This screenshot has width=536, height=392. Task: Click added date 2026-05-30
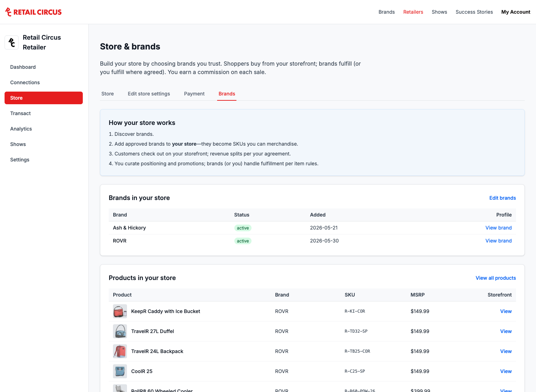(324, 241)
